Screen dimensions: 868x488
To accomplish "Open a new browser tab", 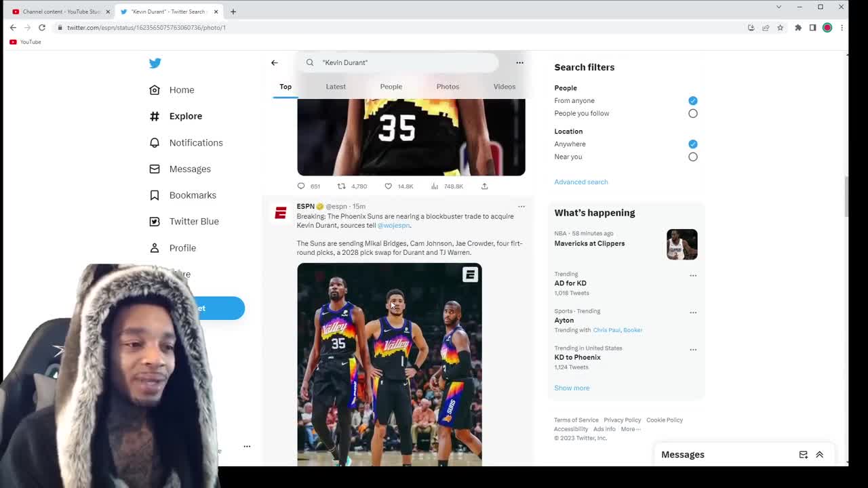I will click(x=233, y=12).
